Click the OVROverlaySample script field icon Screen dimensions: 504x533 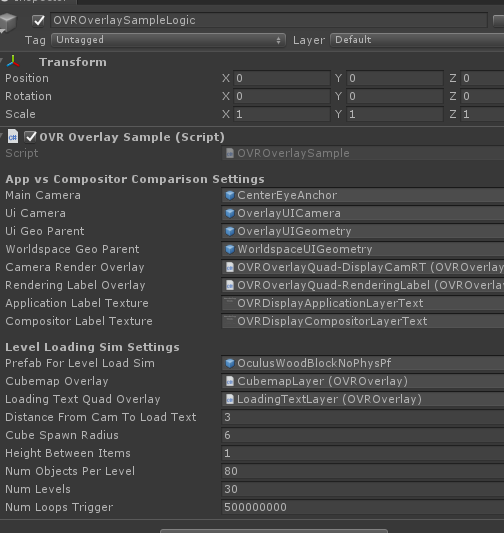(230, 153)
